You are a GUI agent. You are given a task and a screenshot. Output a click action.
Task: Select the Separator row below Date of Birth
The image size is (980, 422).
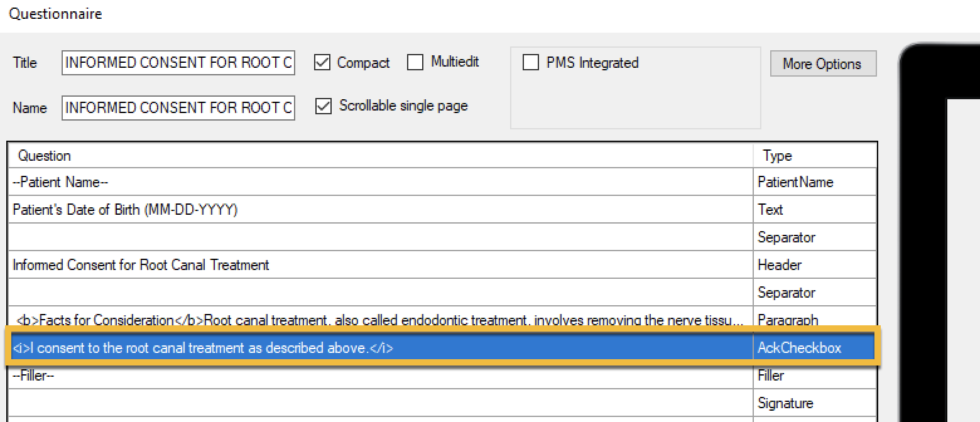point(443,237)
